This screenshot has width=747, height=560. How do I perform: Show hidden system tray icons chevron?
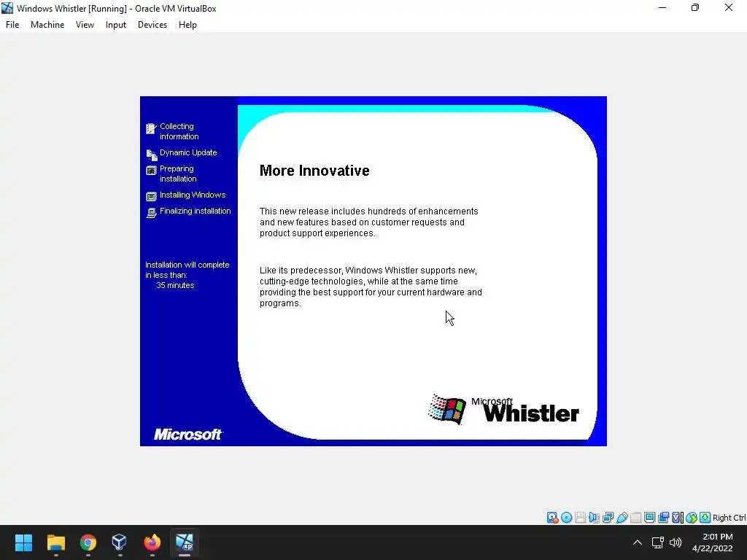pyautogui.click(x=638, y=542)
